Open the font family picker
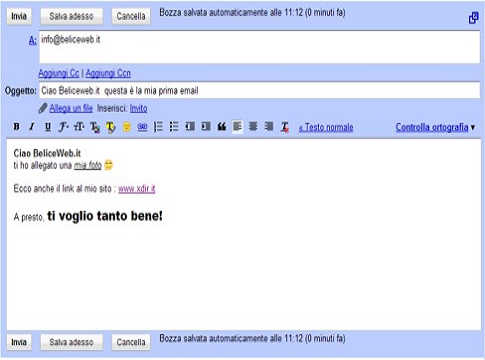Viewport: 485px width, 360px height. tap(63, 127)
